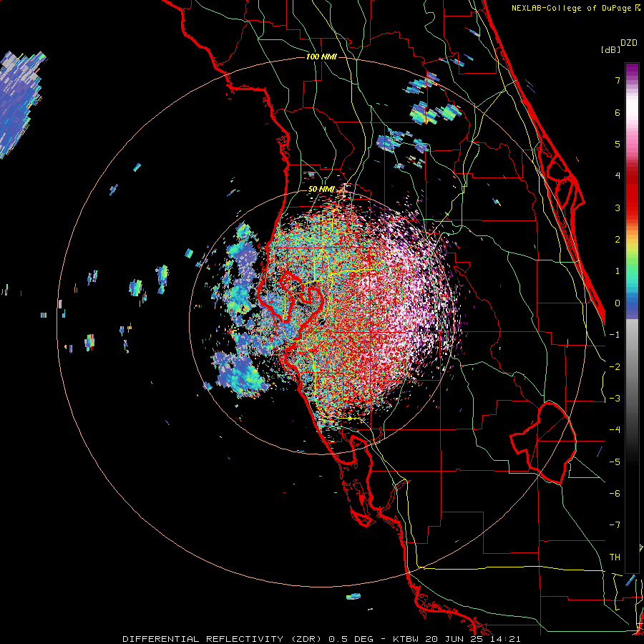This screenshot has width=644, height=644.
Task: Click the 7 value on color scale
Action: pos(618,80)
